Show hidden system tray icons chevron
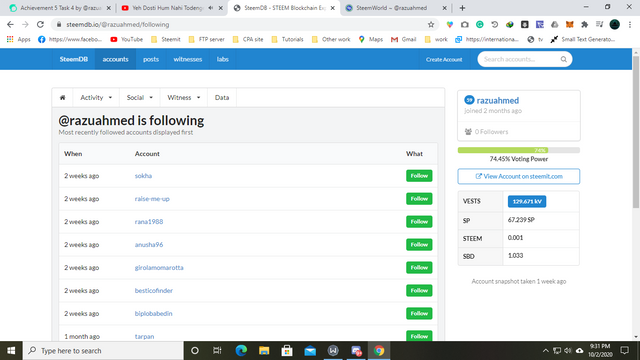640x360 pixels. [545, 351]
